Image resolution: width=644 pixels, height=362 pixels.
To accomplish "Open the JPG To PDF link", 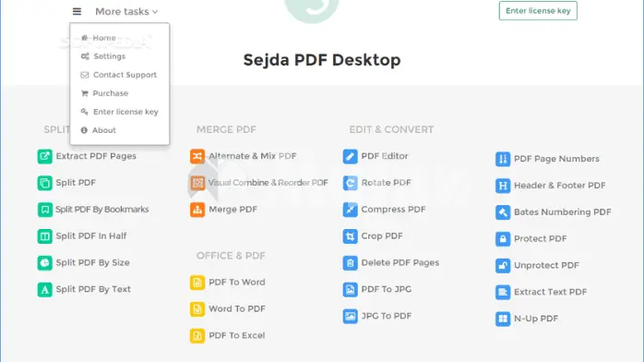I will pyautogui.click(x=387, y=316).
